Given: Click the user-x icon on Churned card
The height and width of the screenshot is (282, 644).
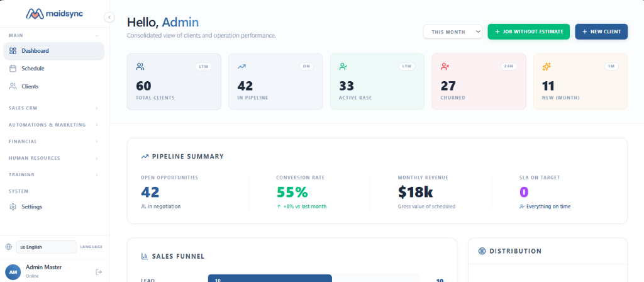Looking at the screenshot, I should click(x=445, y=67).
